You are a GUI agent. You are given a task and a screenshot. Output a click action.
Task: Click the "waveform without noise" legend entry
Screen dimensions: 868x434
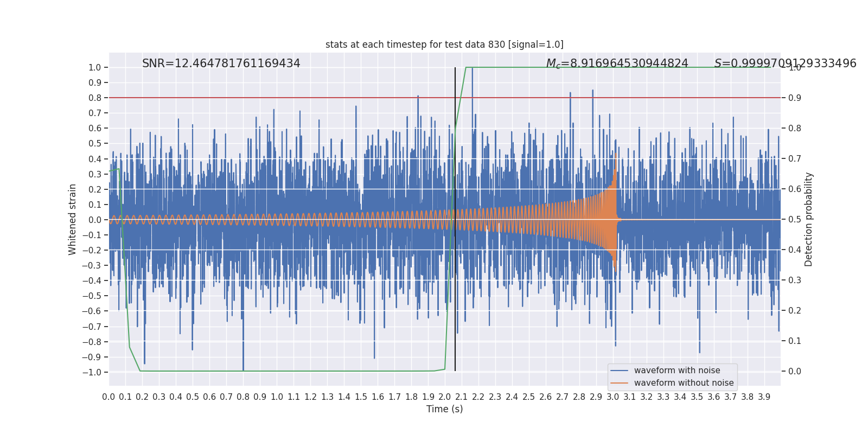684,383
